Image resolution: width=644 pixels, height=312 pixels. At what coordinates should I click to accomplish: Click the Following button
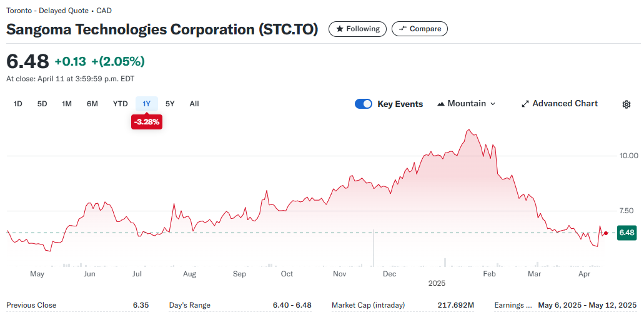click(357, 29)
